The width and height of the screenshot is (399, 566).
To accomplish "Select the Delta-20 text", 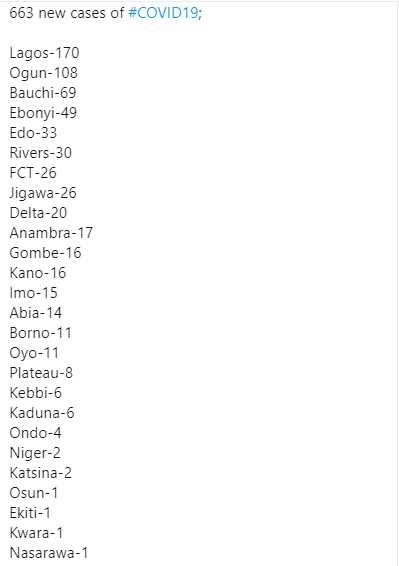I will pos(38,213).
